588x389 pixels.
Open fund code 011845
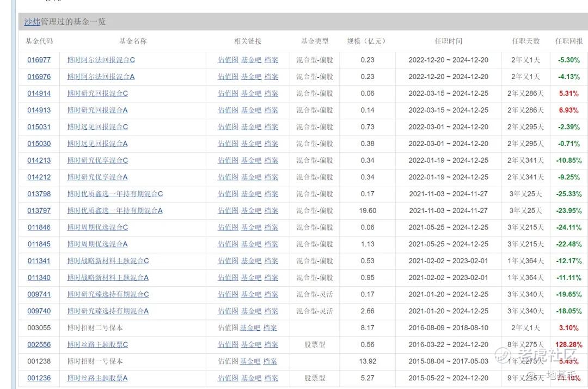39,244
